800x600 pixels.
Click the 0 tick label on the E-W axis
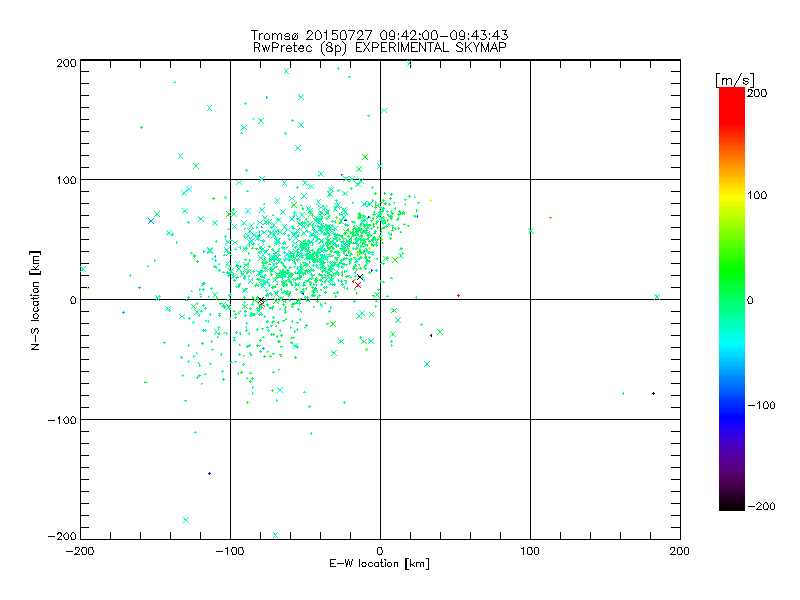[380, 551]
